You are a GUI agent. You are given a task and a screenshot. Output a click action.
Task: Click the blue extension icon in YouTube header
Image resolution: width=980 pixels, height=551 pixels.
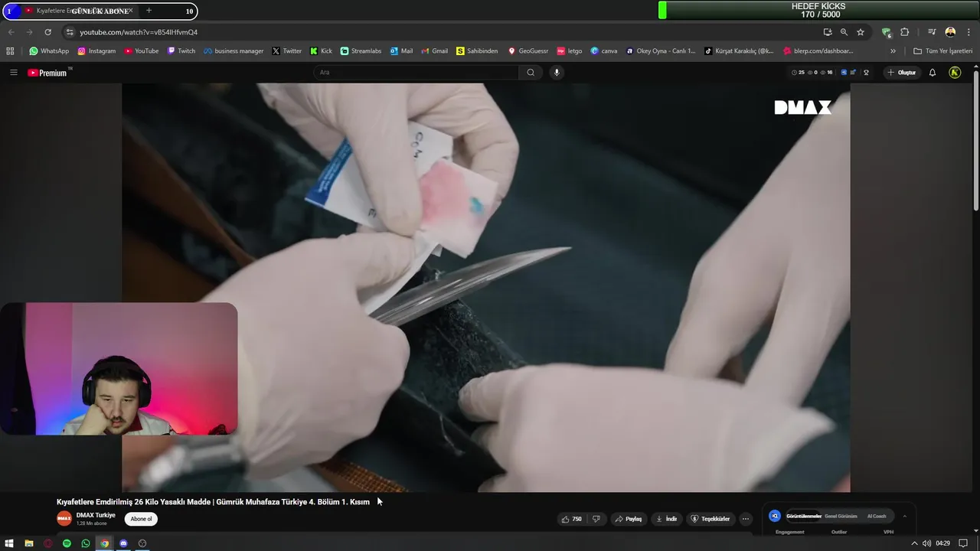coord(844,73)
